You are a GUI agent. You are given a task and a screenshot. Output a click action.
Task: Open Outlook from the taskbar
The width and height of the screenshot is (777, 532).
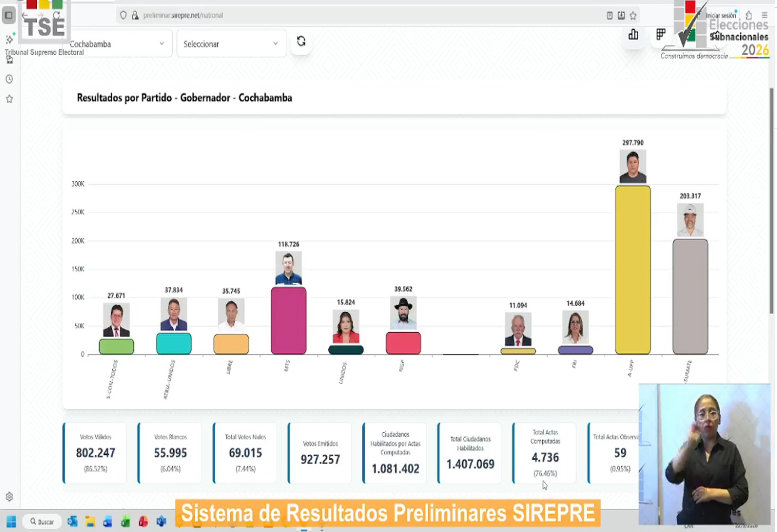coord(72,522)
